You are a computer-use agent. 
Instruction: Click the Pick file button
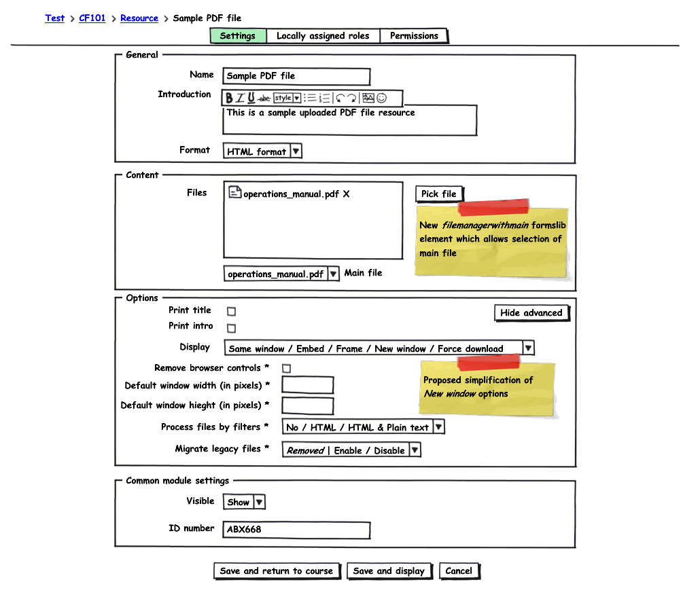pyautogui.click(x=439, y=194)
